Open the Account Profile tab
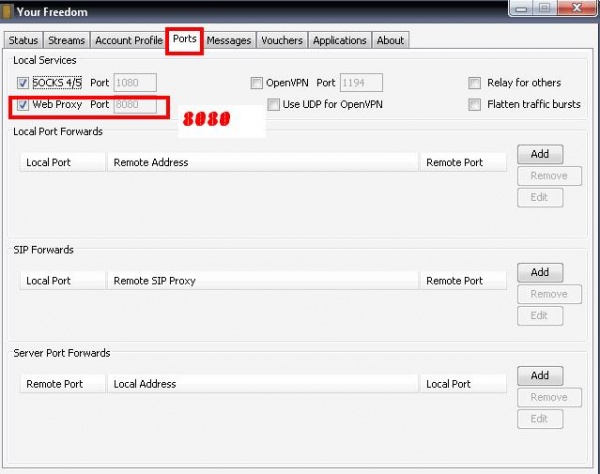This screenshot has width=600, height=474. coord(129,40)
